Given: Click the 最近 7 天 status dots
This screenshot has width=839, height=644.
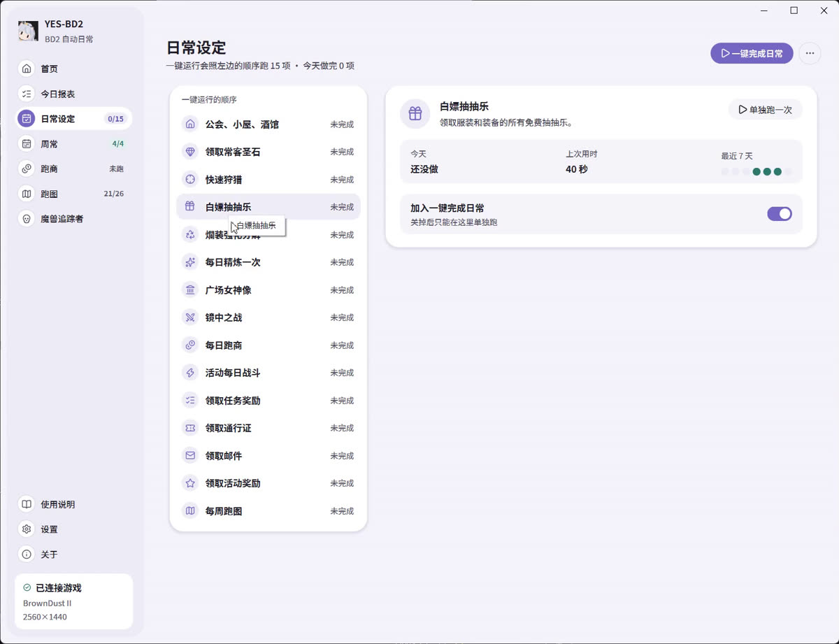Looking at the screenshot, I should pyautogui.click(x=756, y=171).
